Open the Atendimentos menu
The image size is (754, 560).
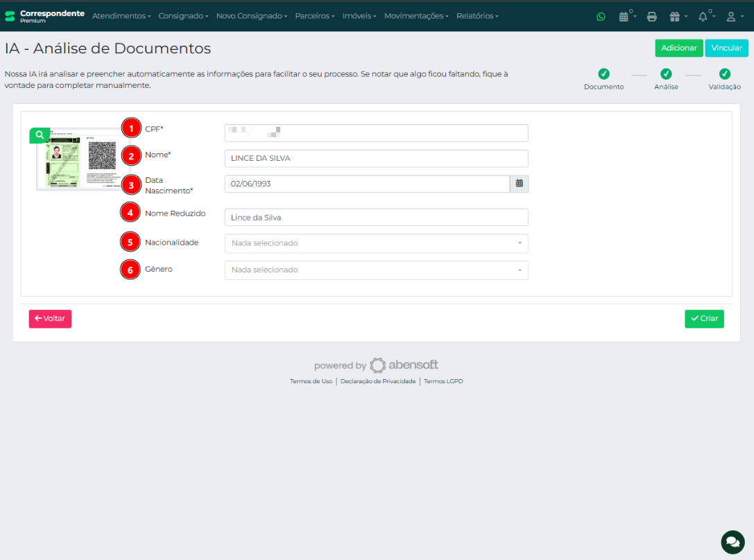(121, 16)
